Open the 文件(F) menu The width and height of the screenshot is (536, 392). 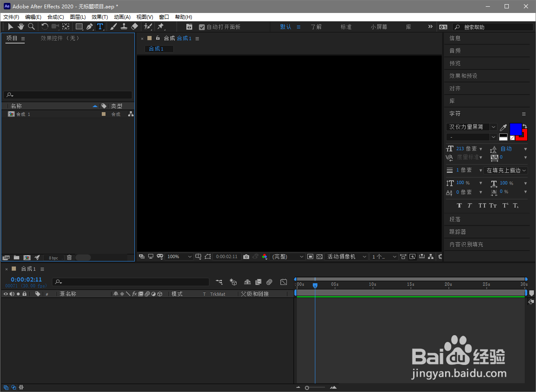(11, 17)
